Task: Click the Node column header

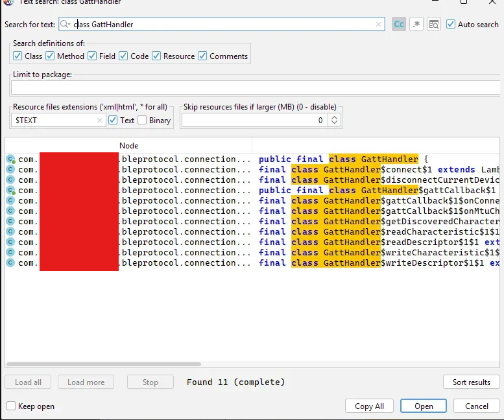Action: coord(128,146)
